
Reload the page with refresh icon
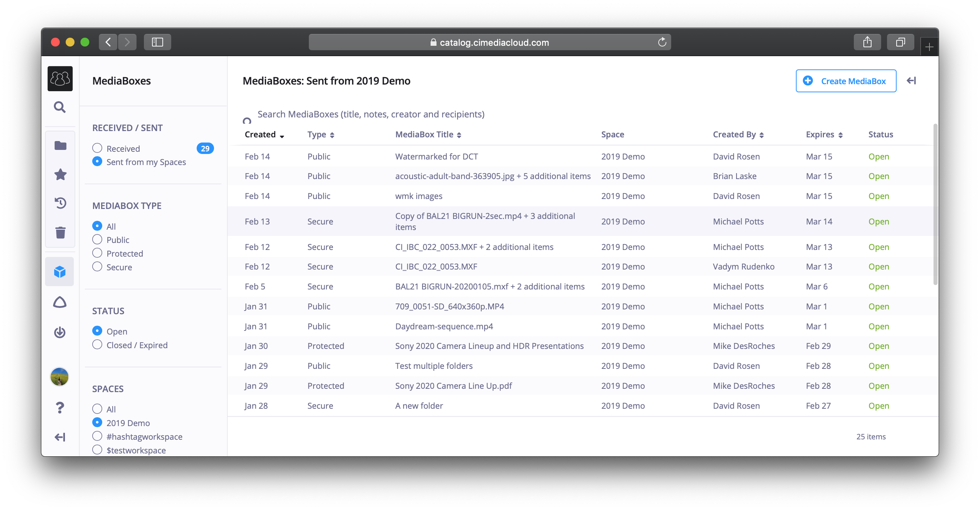coord(662,42)
